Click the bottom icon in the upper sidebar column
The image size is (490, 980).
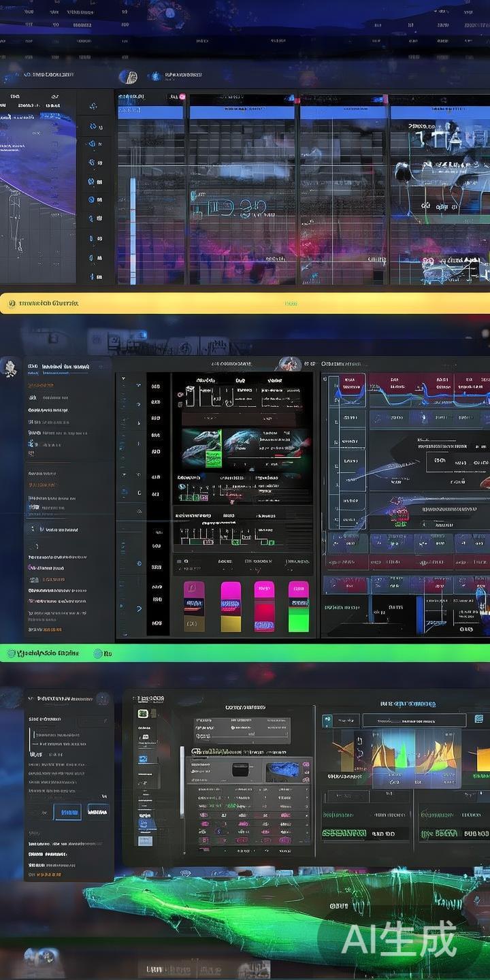point(93,277)
